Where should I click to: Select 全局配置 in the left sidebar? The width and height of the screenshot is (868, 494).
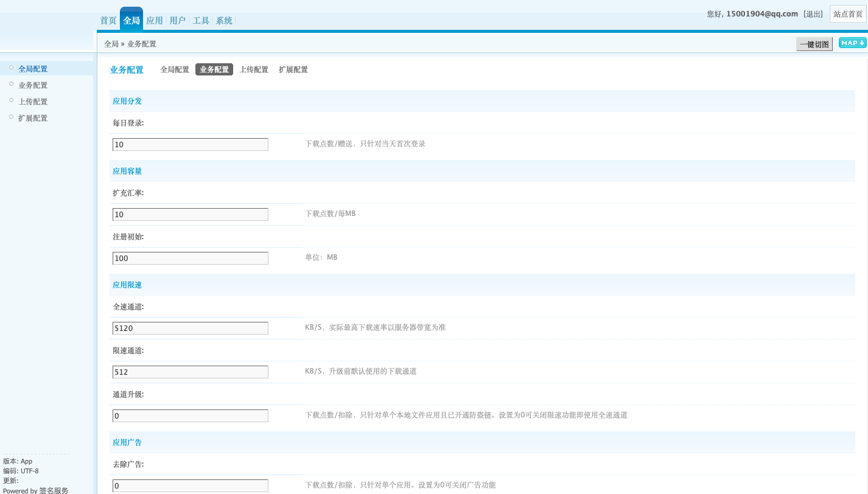click(33, 69)
